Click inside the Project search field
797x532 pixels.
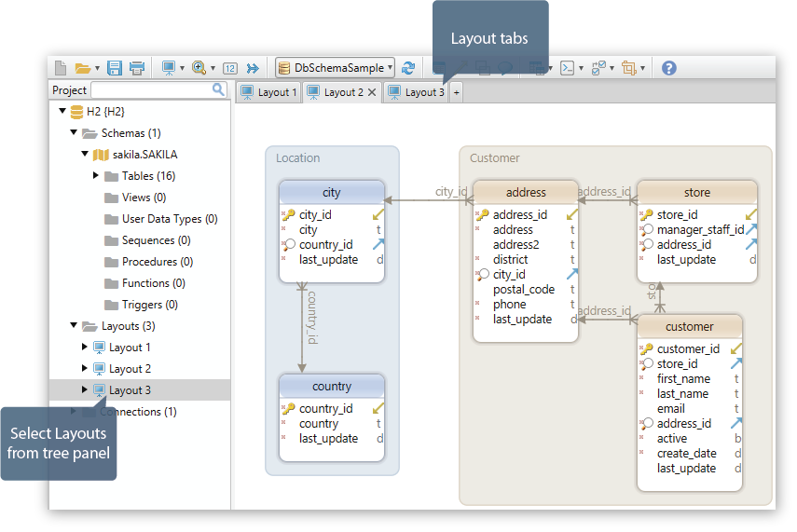point(151,90)
